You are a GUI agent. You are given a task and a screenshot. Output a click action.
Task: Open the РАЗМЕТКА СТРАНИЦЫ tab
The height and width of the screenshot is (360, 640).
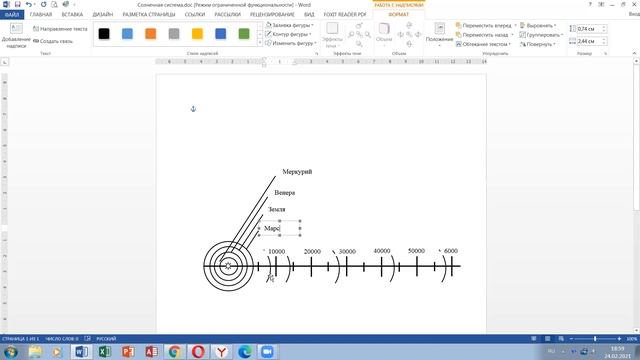pos(149,15)
